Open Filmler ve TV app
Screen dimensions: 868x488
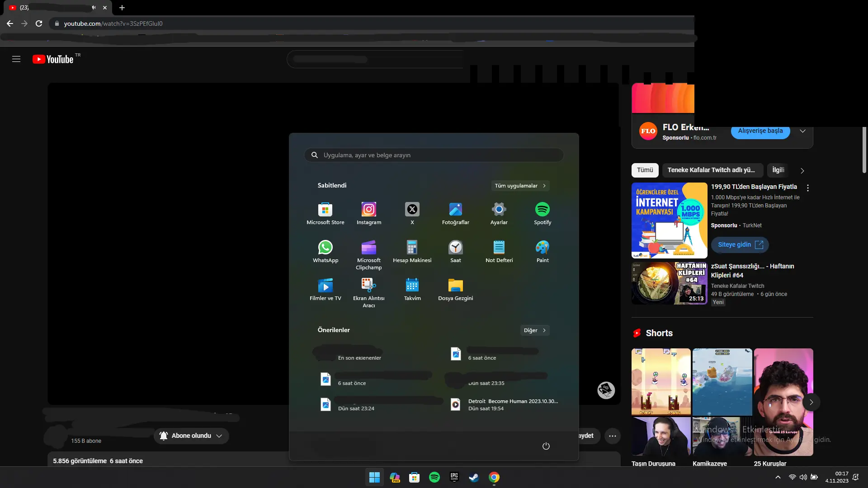(x=325, y=289)
